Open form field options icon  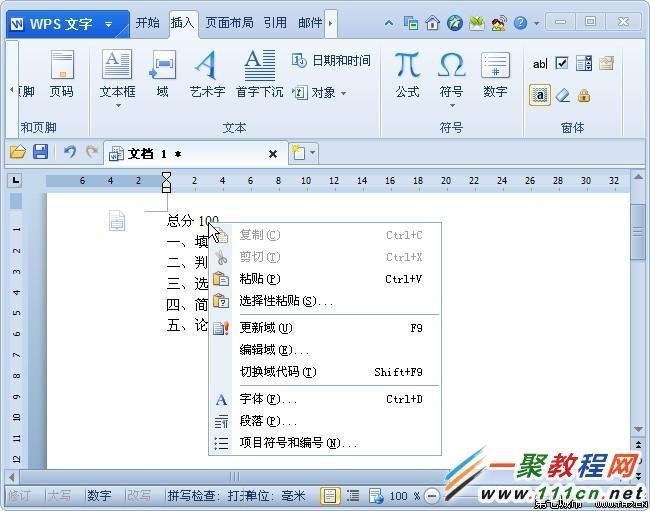click(606, 63)
